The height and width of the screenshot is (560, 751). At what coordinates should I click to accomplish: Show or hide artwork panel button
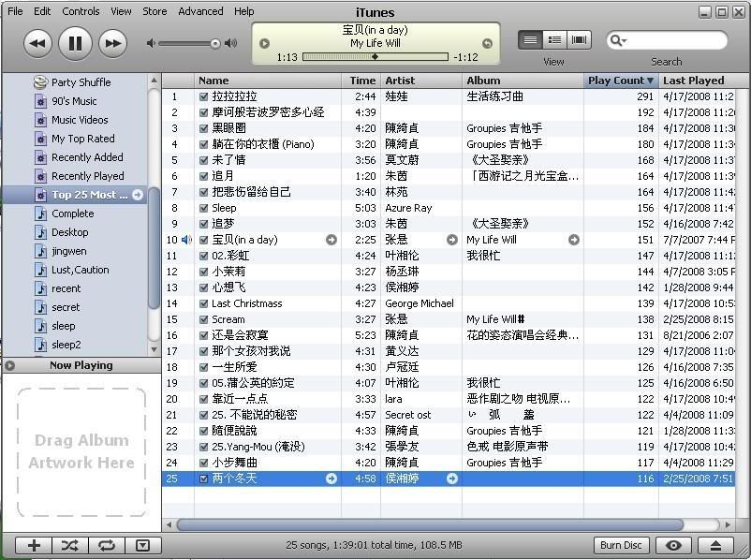pyautogui.click(x=143, y=545)
